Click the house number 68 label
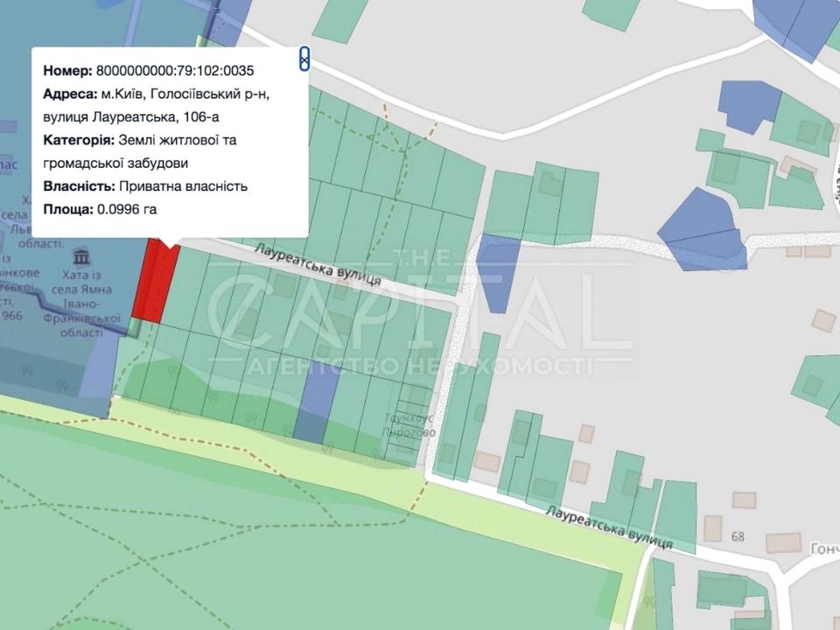 (x=738, y=536)
